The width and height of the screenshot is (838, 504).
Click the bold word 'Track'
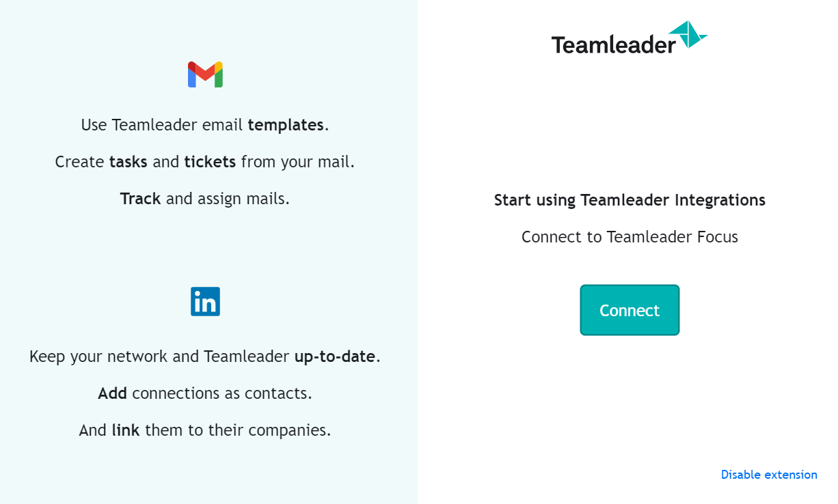click(x=140, y=199)
